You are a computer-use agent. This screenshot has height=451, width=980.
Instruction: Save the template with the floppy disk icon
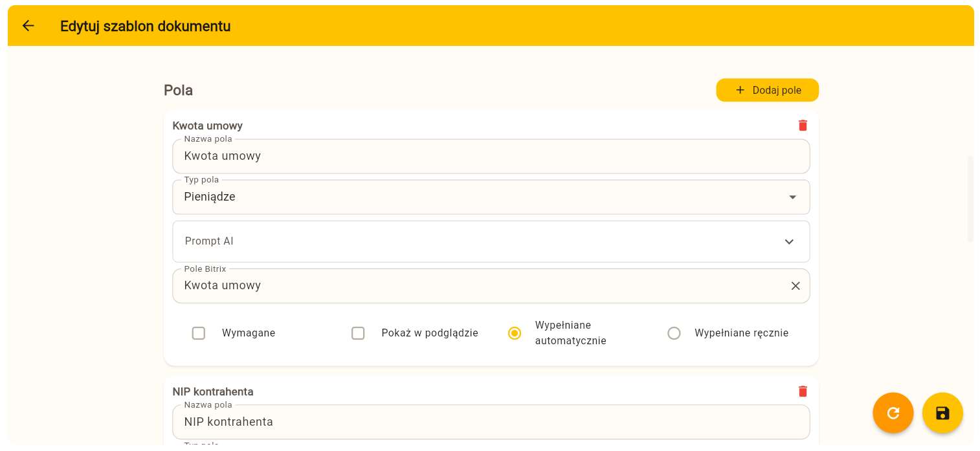tap(942, 413)
